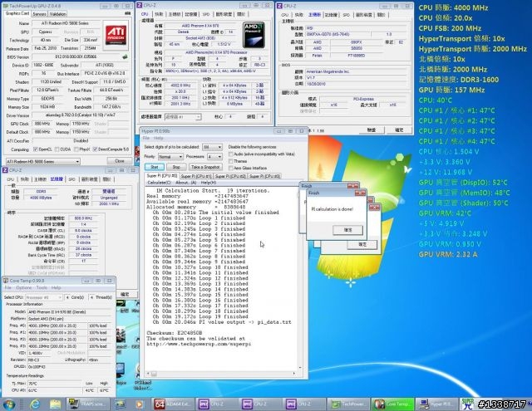This screenshot has height=411, width=532.
Task: Click the ATI Radeon logo in GPU-Z
Action: [116, 35]
